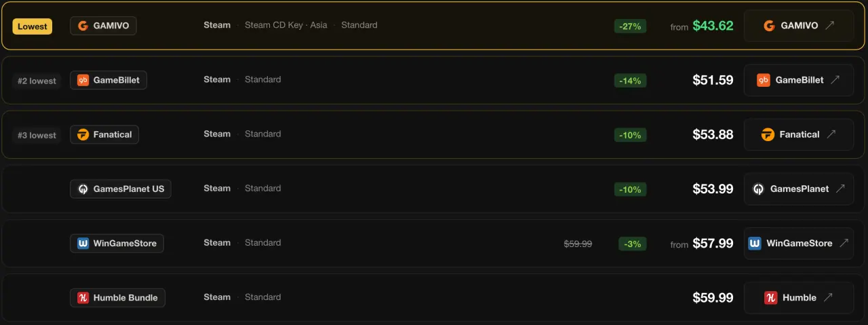Click the GAMIVO logo in the chip

click(x=83, y=26)
